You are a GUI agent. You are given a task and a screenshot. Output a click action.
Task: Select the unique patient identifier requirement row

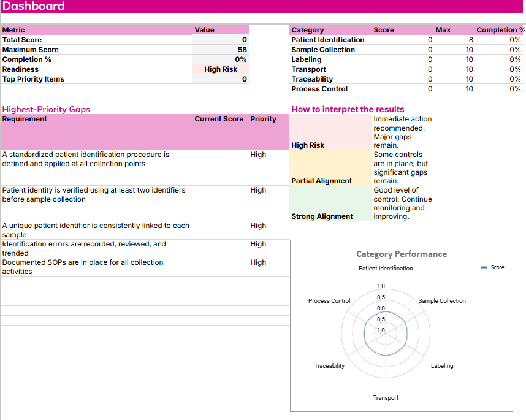pos(96,230)
